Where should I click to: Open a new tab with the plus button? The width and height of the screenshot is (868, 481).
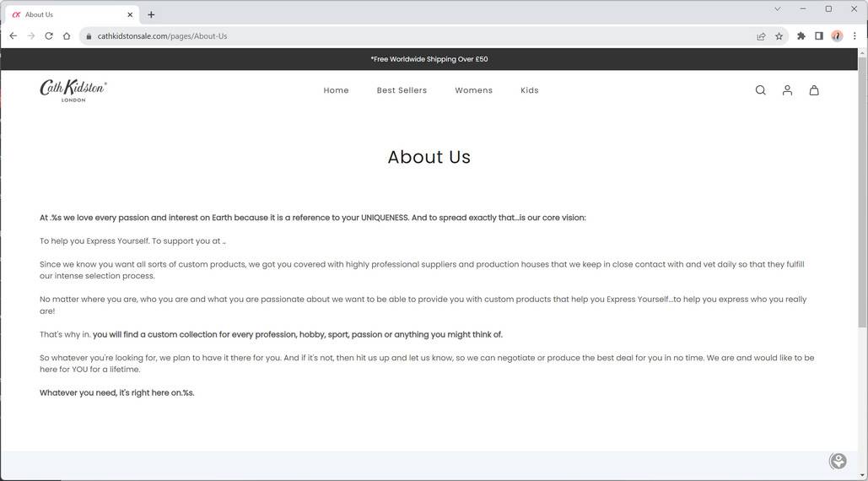(151, 15)
